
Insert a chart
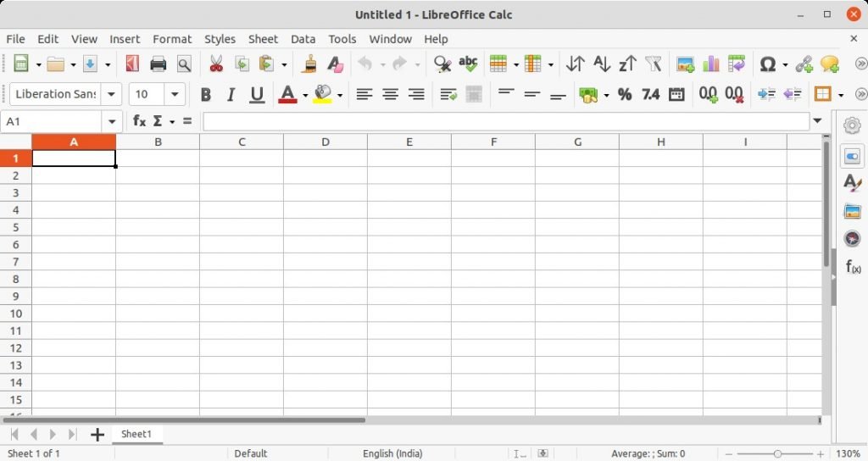(711, 64)
